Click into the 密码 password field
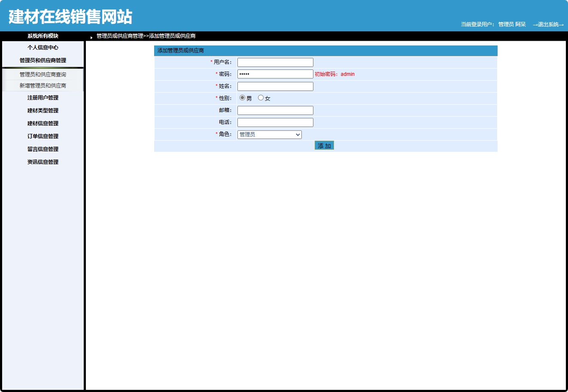Viewport: 568px width, 392px height. point(275,74)
